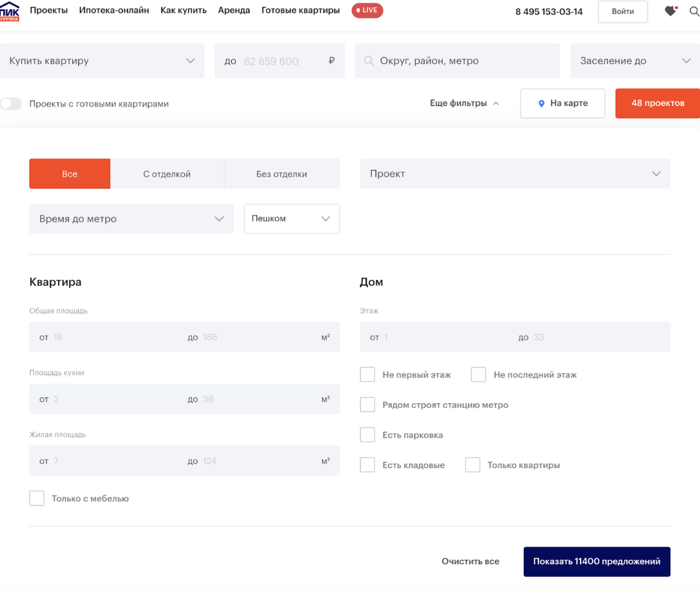Viewport: 700px width, 590px height.
Task: Click the map pin icon on На карте
Action: [541, 103]
